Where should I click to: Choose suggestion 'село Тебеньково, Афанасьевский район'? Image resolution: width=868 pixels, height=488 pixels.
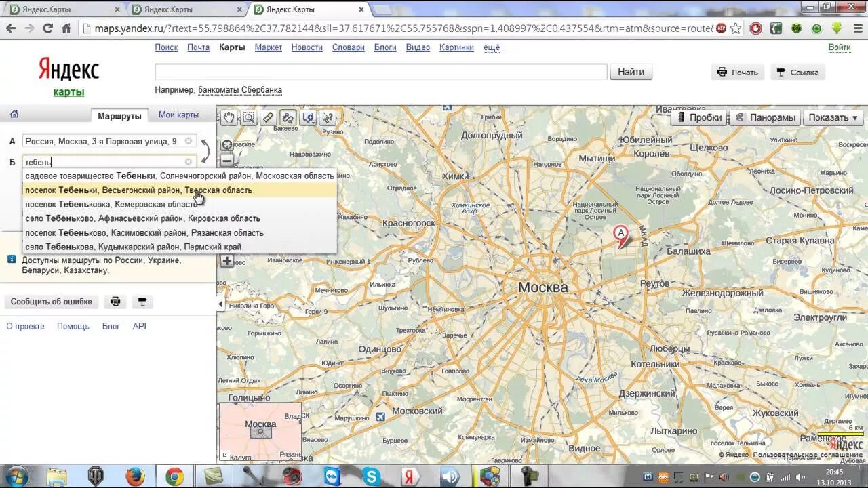tap(180, 218)
